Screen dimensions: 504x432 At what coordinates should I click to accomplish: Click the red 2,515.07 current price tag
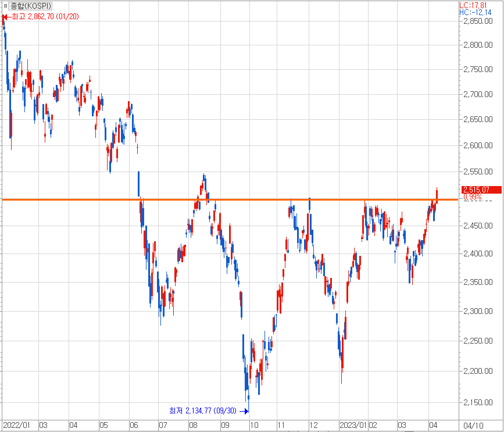coord(476,190)
